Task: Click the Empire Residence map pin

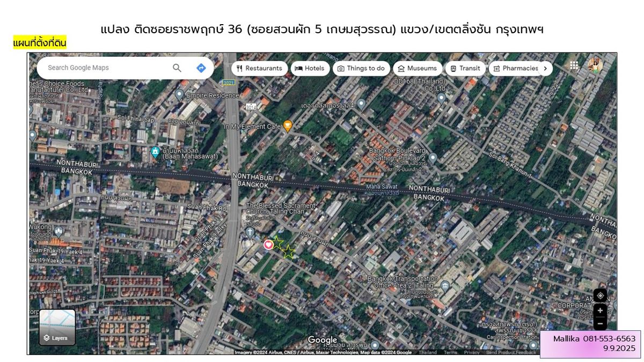Action: (x=179, y=95)
